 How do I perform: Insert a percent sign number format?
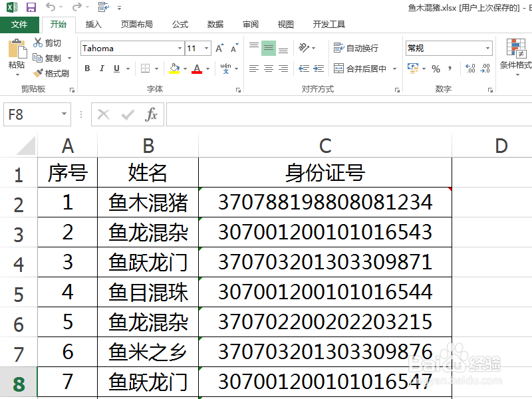point(436,68)
